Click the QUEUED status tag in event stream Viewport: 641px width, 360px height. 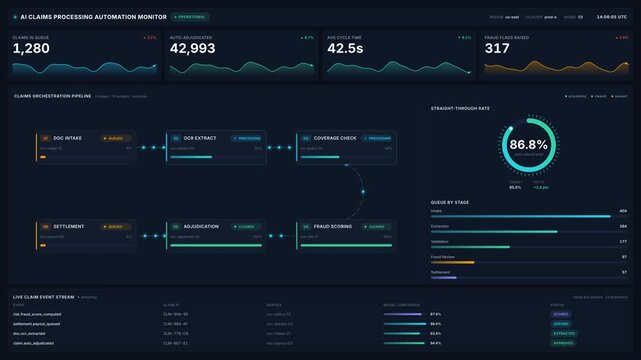pyautogui.click(x=561, y=324)
